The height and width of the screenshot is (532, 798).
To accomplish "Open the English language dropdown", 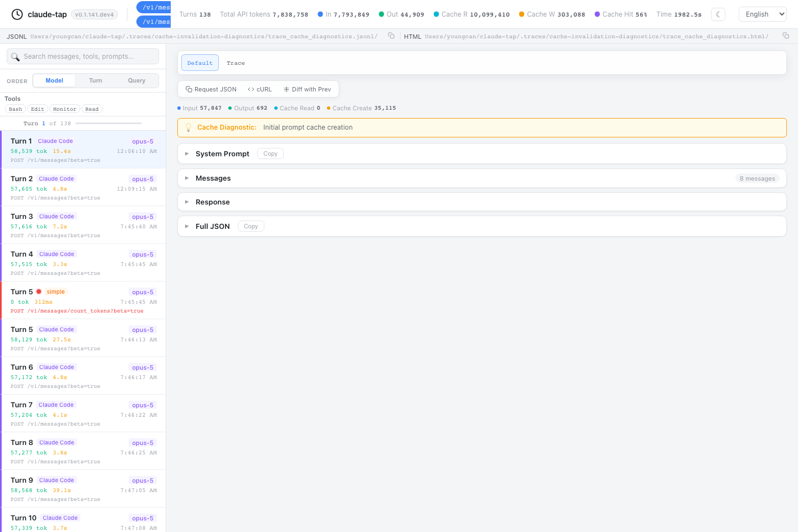I will [763, 14].
